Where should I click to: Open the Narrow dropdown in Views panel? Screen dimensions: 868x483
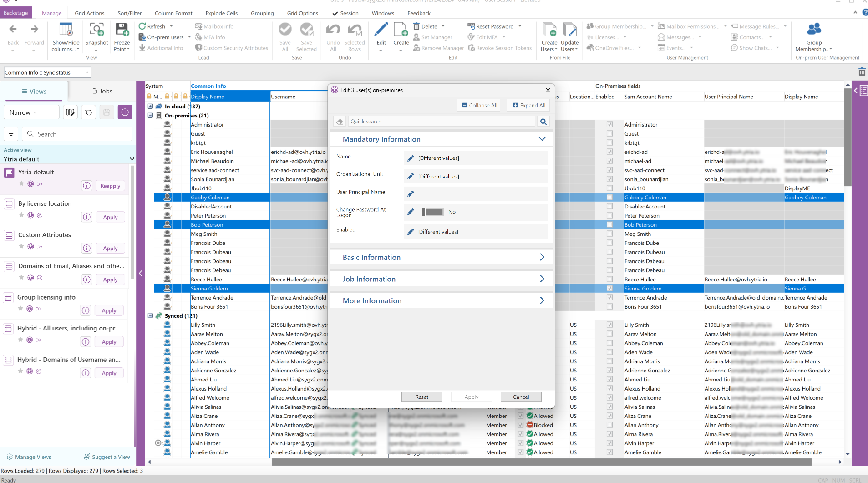[x=31, y=112]
